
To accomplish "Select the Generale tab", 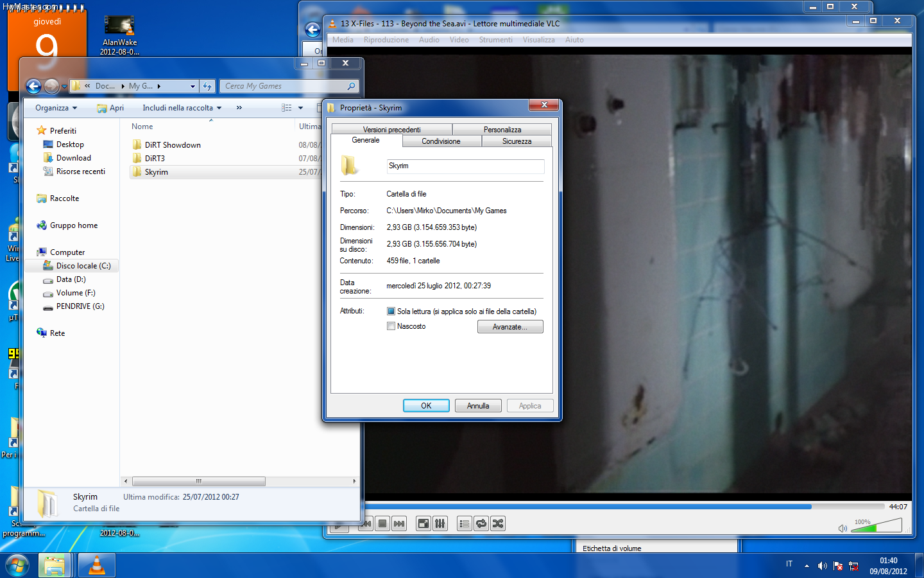I will (x=366, y=140).
